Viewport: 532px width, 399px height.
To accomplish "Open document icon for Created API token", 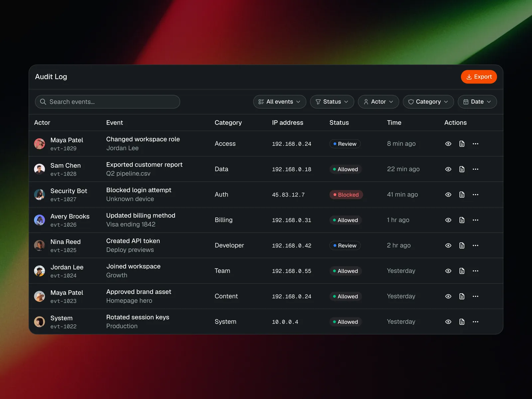I will [x=462, y=245].
